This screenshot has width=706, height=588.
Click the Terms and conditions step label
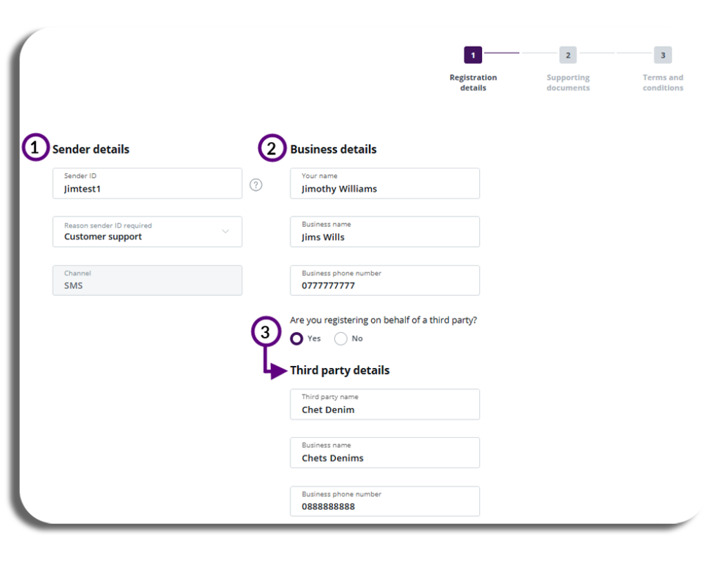[663, 83]
